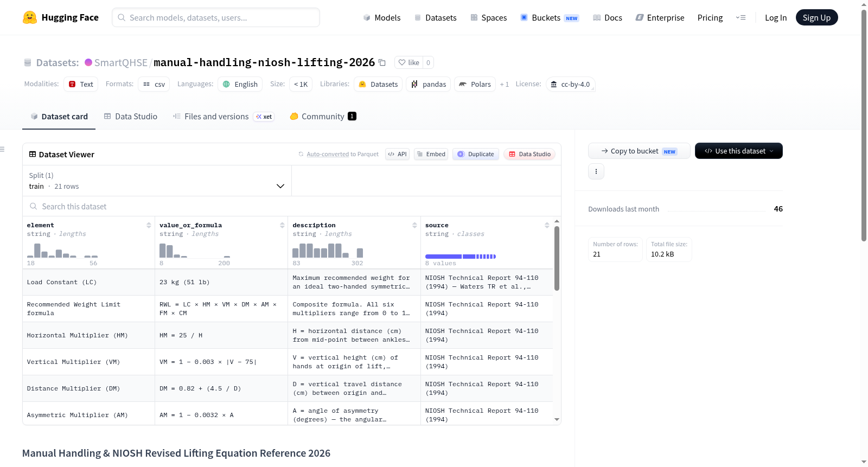The height and width of the screenshot is (467, 868).
Task: Click the Embed button
Action: click(x=431, y=154)
